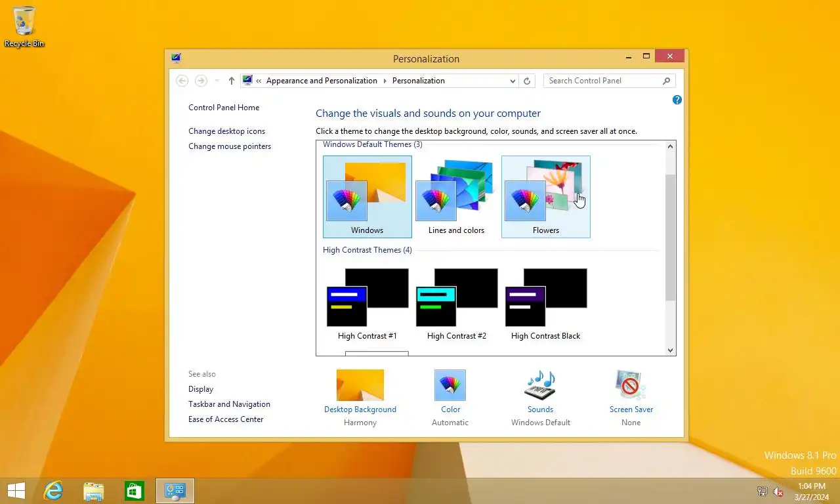The height and width of the screenshot is (504, 840).
Task: Click the Control Panel taskbar button
Action: pos(175,491)
